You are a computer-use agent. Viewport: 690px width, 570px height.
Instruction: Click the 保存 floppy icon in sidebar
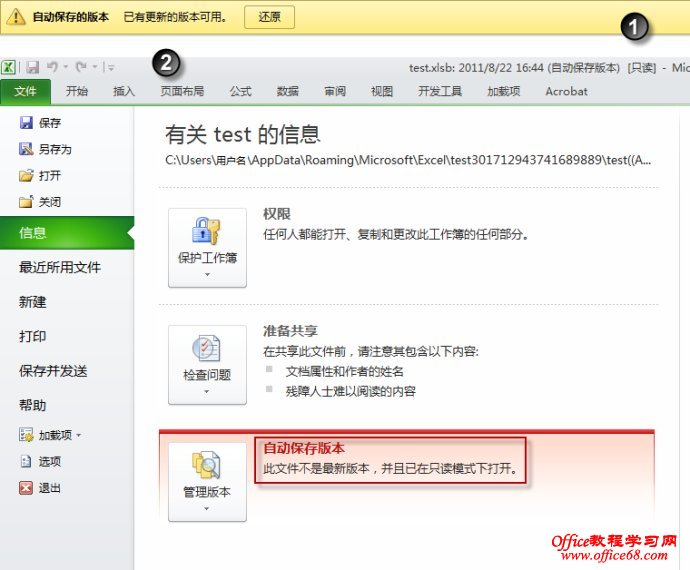click(x=26, y=122)
